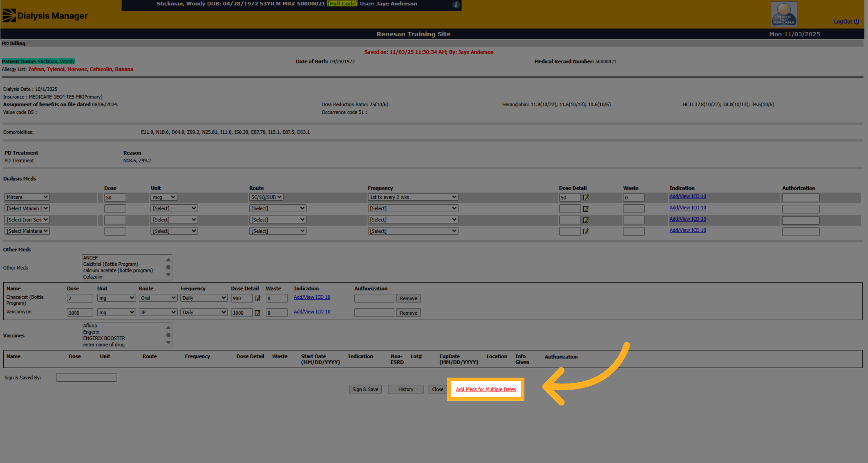This screenshot has width=868, height=463.
Task: Remove the Cinacalcet medication
Action: 408,298
